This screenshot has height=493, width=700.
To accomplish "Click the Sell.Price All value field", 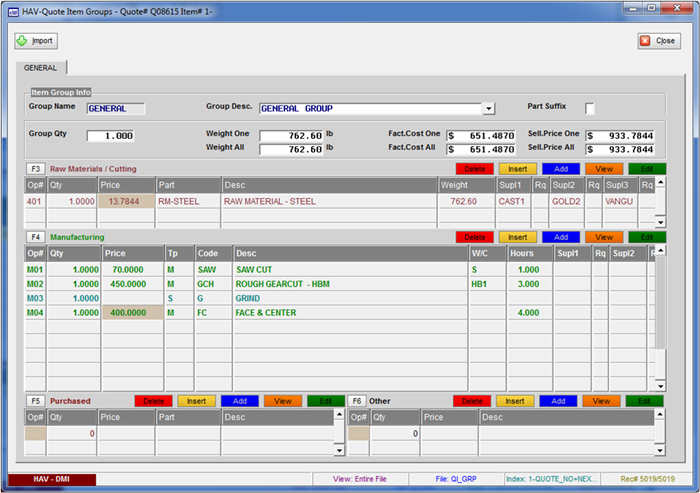I will [x=620, y=150].
